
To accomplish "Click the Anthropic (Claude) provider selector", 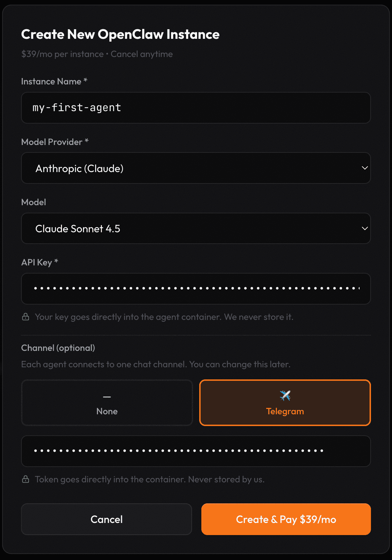I will click(x=196, y=168).
